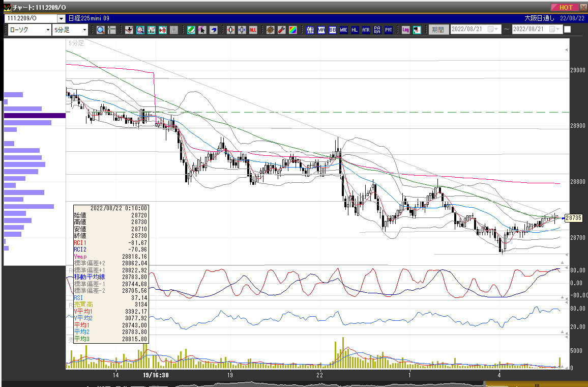Open the rainbow color settings icon
This screenshot has width=588, height=387.
(x=293, y=30)
